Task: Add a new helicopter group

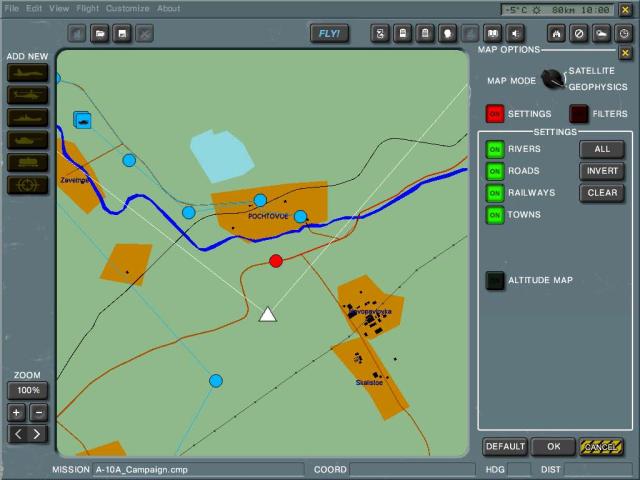Action: tap(27, 94)
